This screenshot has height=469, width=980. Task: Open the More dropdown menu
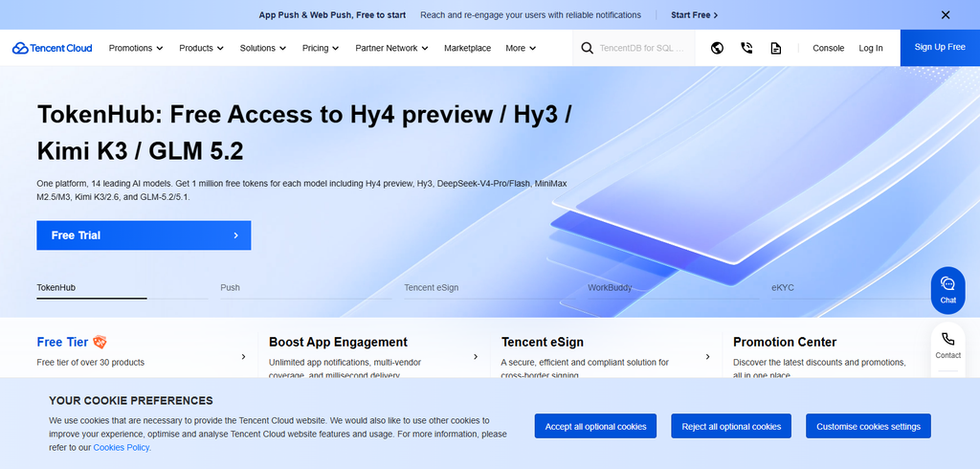521,48
